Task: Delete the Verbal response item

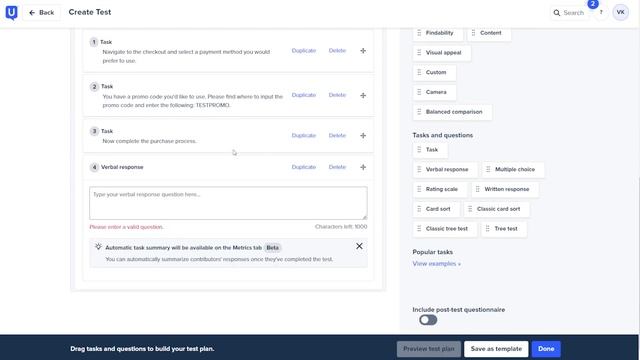Action: tap(337, 167)
